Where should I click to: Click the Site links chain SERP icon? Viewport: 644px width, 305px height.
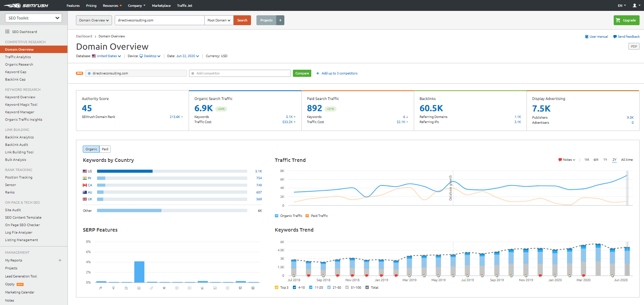152,288
